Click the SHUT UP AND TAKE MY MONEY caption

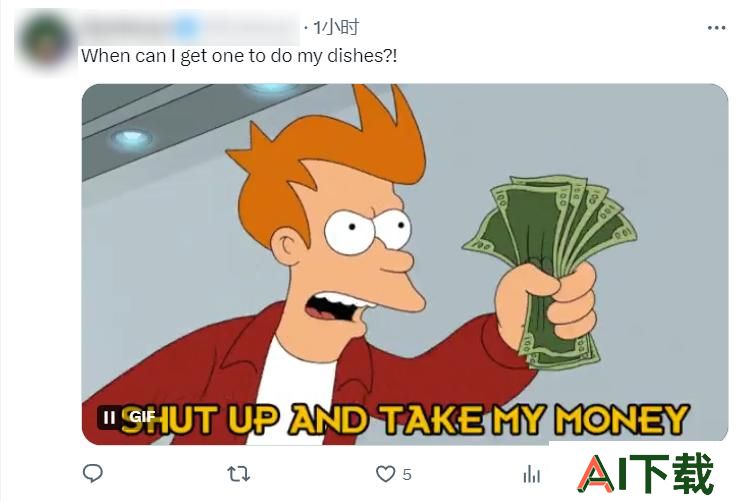(x=405, y=420)
